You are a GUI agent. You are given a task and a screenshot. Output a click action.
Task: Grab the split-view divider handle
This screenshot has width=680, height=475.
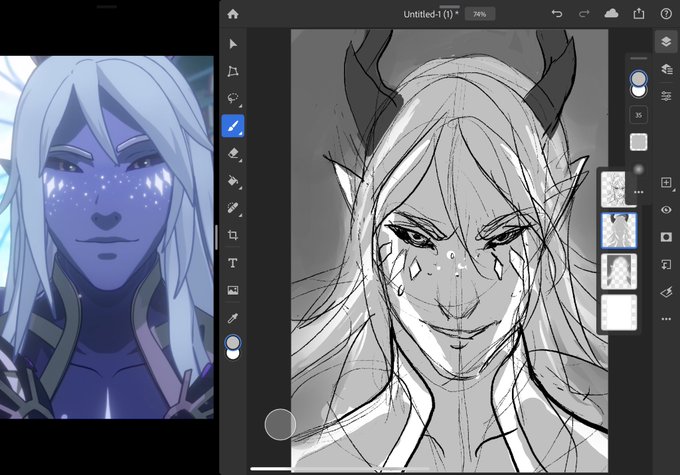point(216,237)
